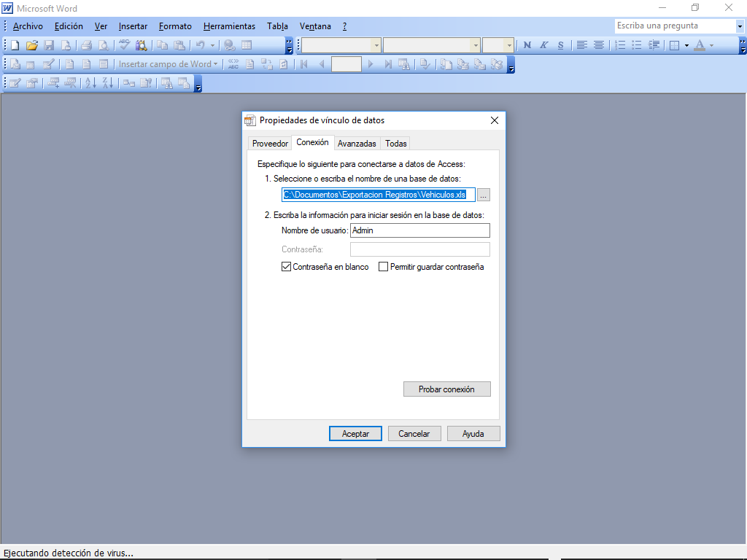Apply numbered list formatting
Viewport: 747px width, 560px height.
click(x=620, y=45)
